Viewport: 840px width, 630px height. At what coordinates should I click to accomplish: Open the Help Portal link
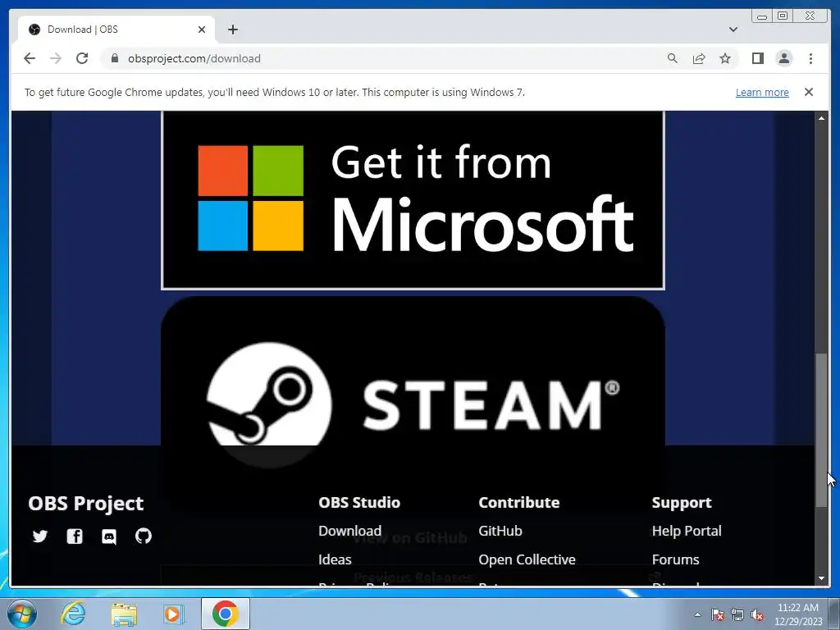click(687, 531)
